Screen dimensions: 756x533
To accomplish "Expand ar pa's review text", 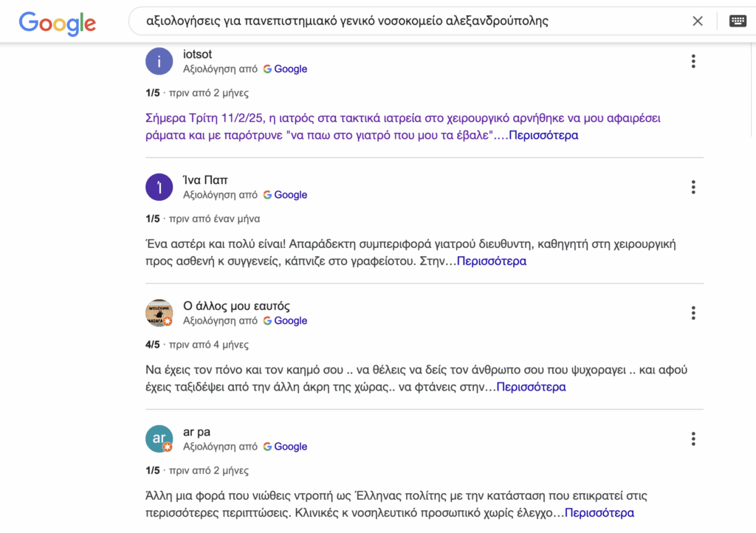I will pos(599,513).
